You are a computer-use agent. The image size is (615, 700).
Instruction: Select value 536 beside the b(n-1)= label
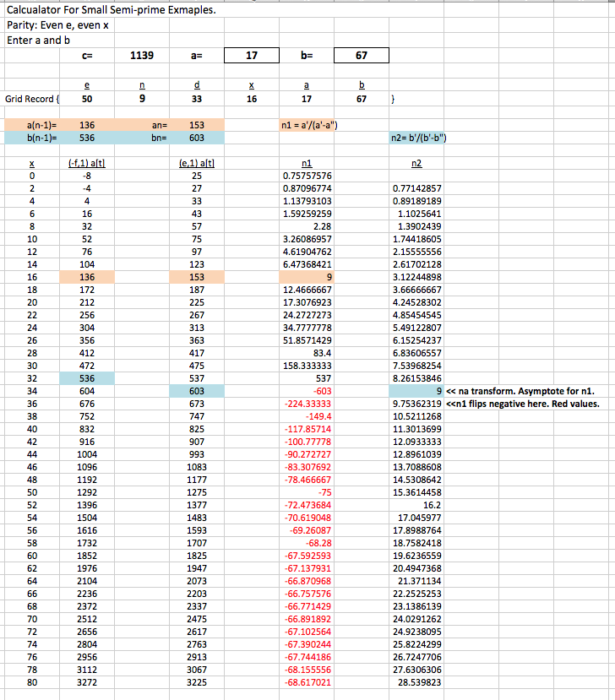click(x=87, y=138)
